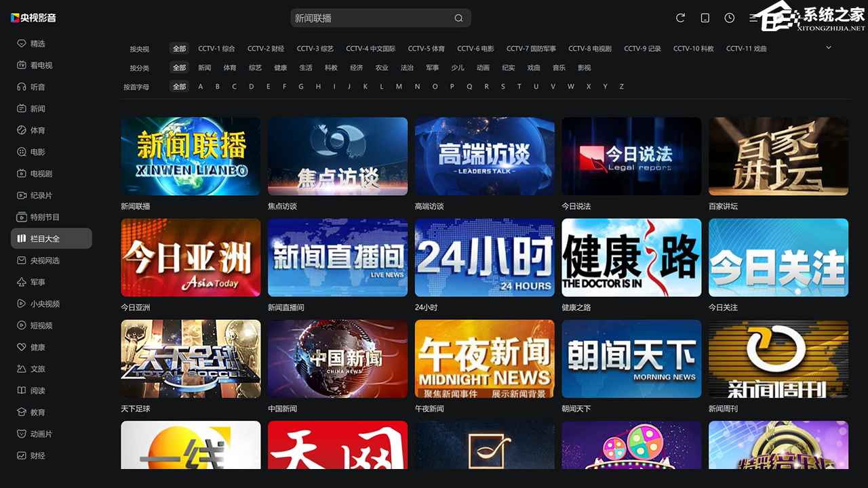Click the 焦点访谈 title link
This screenshot has height=488, width=868.
[282, 206]
